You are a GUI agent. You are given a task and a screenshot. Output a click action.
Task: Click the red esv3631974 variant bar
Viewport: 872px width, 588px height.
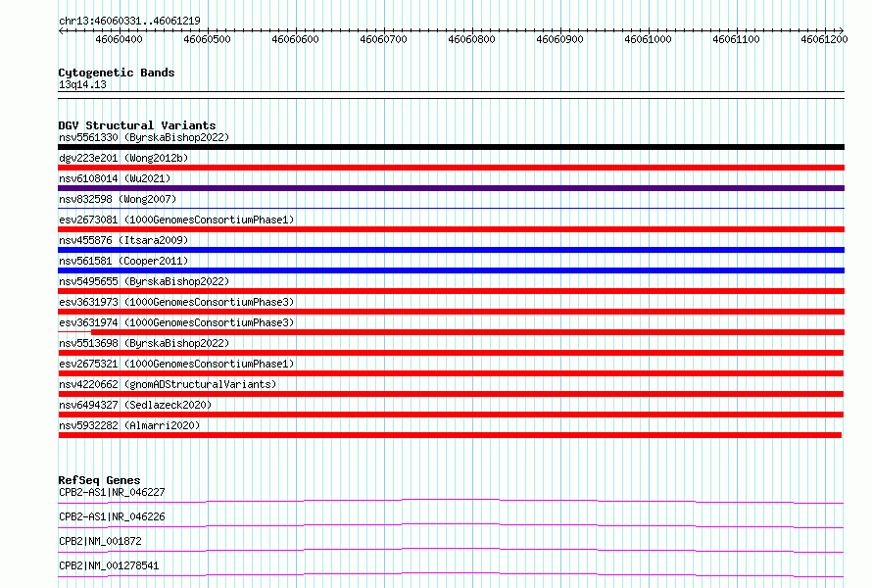pyautogui.click(x=467, y=332)
